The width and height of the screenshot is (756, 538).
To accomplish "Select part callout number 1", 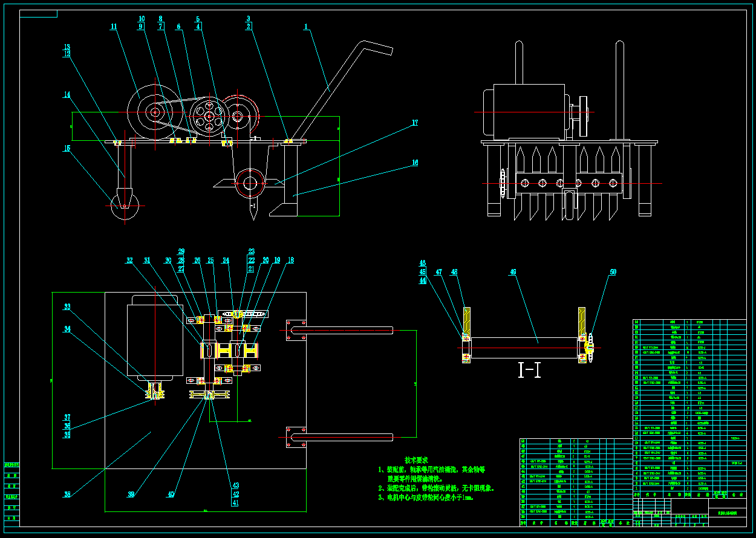I will coord(306,27).
